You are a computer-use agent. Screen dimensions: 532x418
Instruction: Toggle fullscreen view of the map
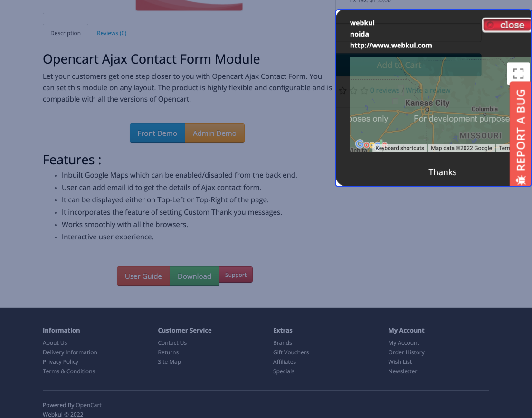pyautogui.click(x=518, y=73)
